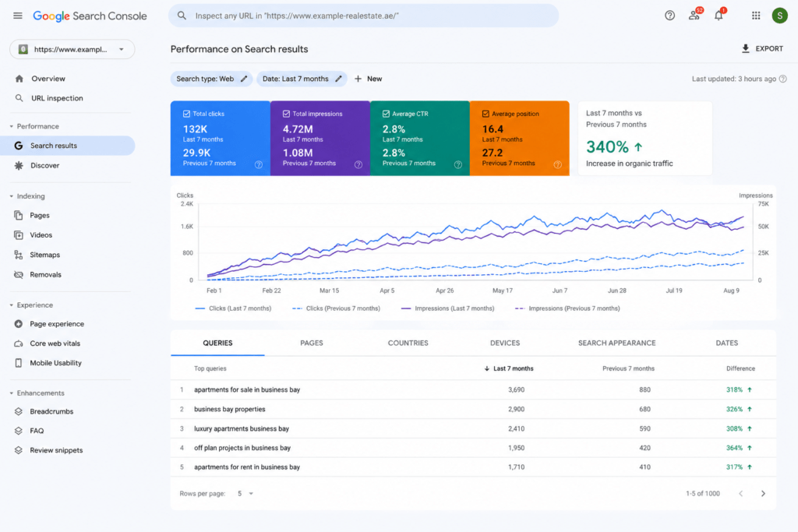Image resolution: width=798 pixels, height=532 pixels.
Task: Click the export download icon
Action: (x=746, y=49)
